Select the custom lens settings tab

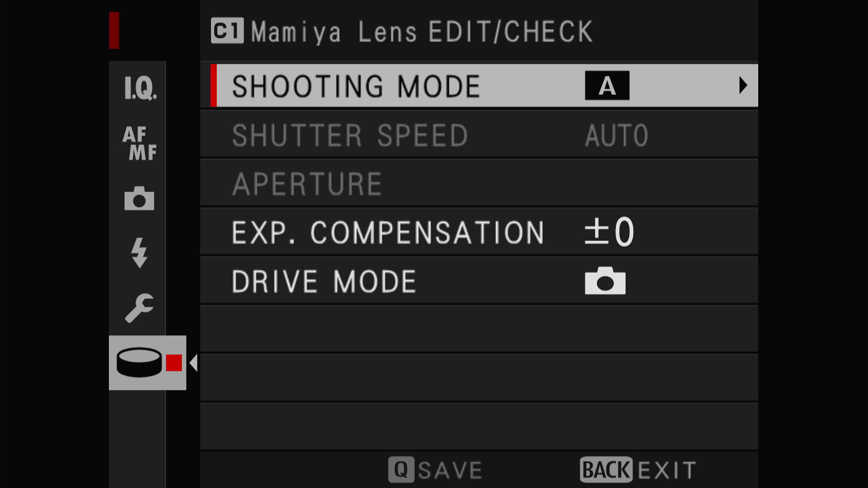(147, 362)
